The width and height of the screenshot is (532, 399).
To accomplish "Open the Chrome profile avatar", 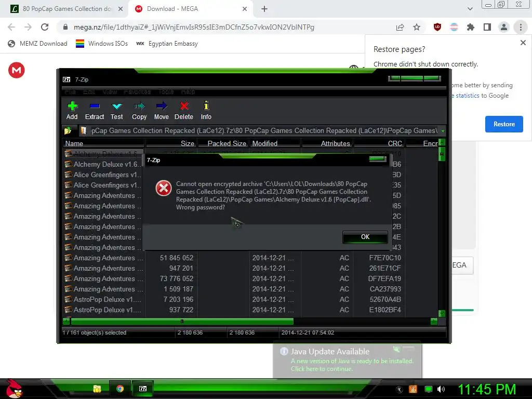I will tap(504, 27).
